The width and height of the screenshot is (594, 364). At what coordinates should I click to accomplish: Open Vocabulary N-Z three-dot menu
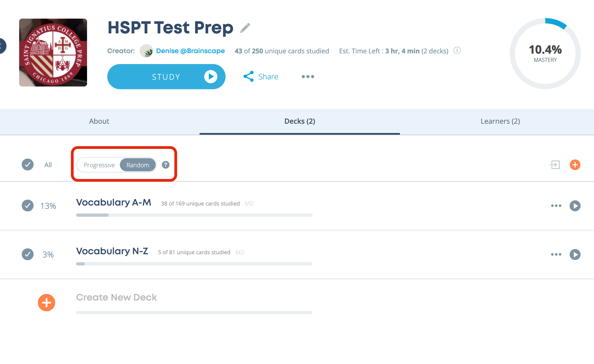coord(556,255)
